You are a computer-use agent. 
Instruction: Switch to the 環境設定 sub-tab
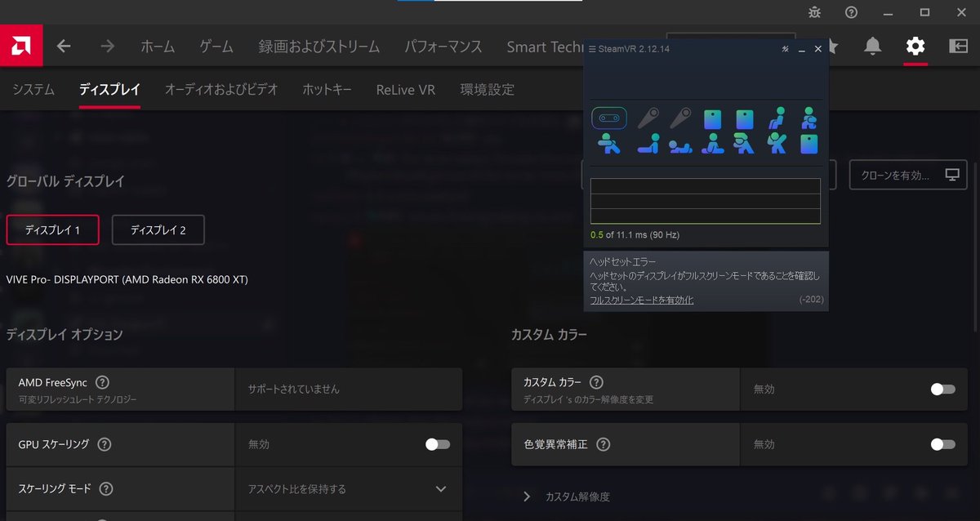coord(488,89)
